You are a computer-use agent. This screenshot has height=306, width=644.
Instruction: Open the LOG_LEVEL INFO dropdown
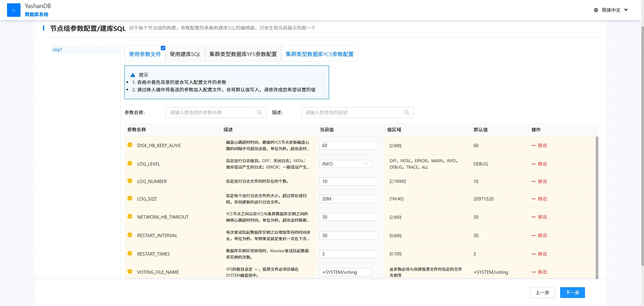click(x=345, y=164)
